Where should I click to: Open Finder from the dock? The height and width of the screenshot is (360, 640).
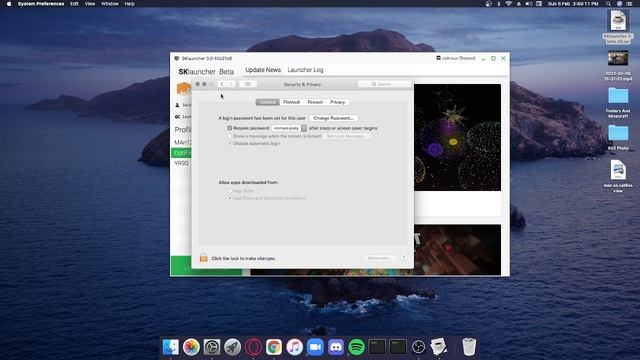tap(171, 347)
